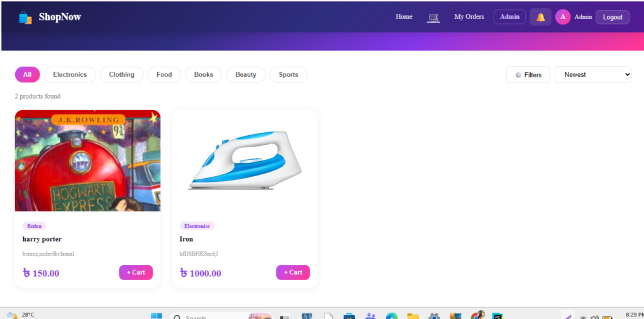Open the weather widget showing 28°C
Screen dimensions: 644x319
tap(21, 315)
